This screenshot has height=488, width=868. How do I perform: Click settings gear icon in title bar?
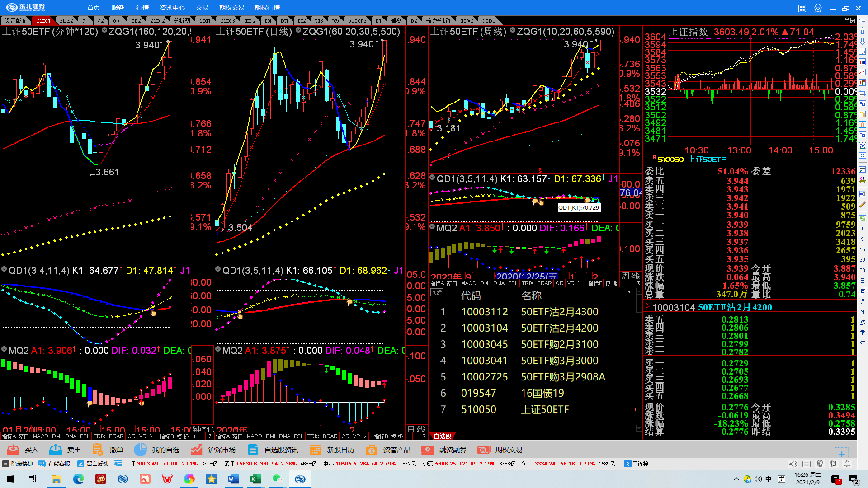[x=818, y=8]
